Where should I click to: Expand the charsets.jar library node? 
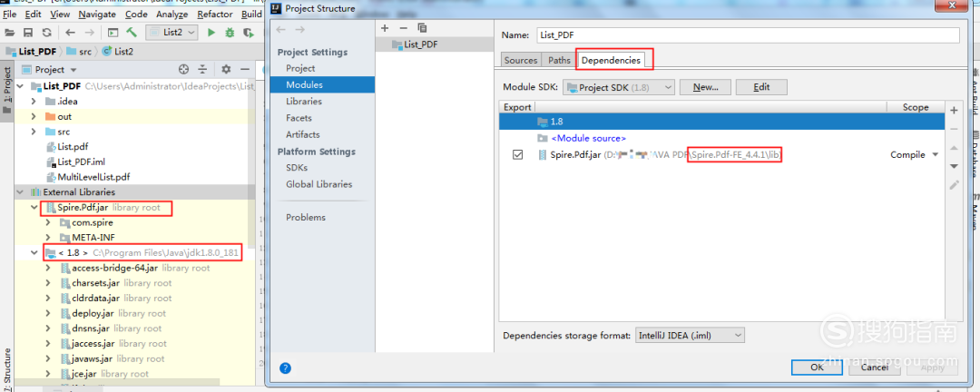click(x=49, y=282)
